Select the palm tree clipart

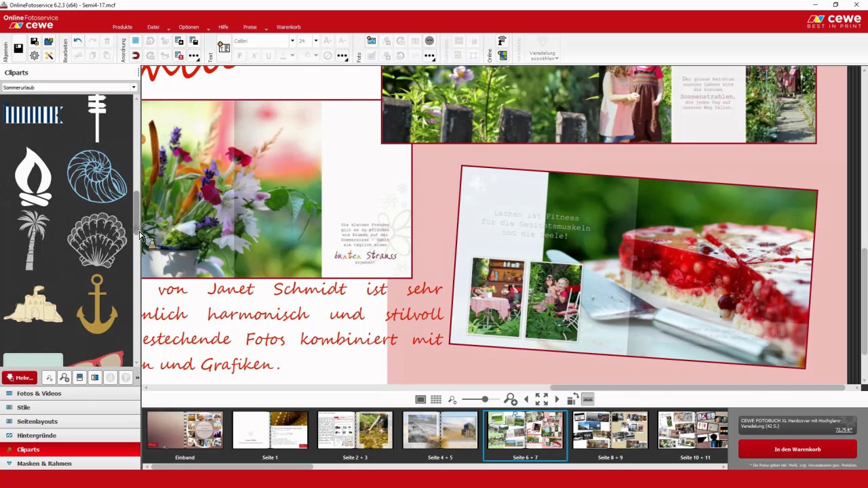pyautogui.click(x=33, y=240)
